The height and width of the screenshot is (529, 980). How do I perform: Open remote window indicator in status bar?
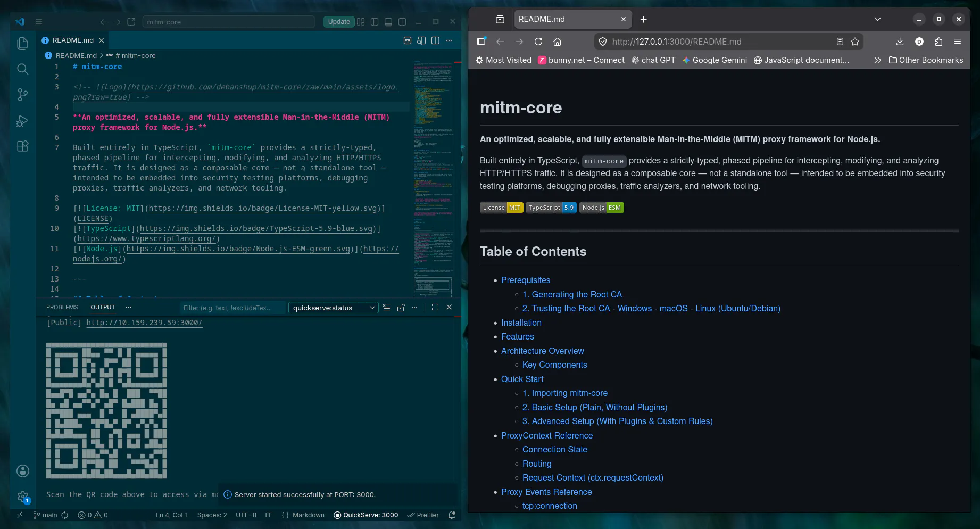20,515
